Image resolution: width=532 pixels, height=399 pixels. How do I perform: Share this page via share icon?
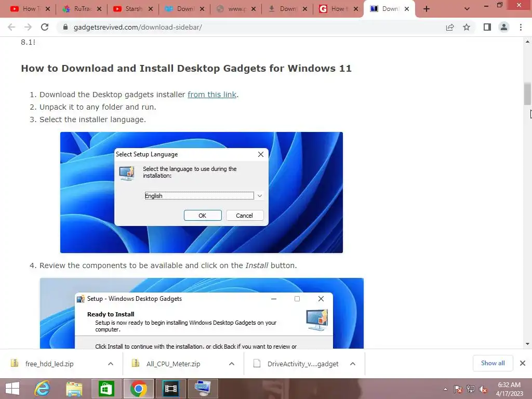(x=450, y=27)
